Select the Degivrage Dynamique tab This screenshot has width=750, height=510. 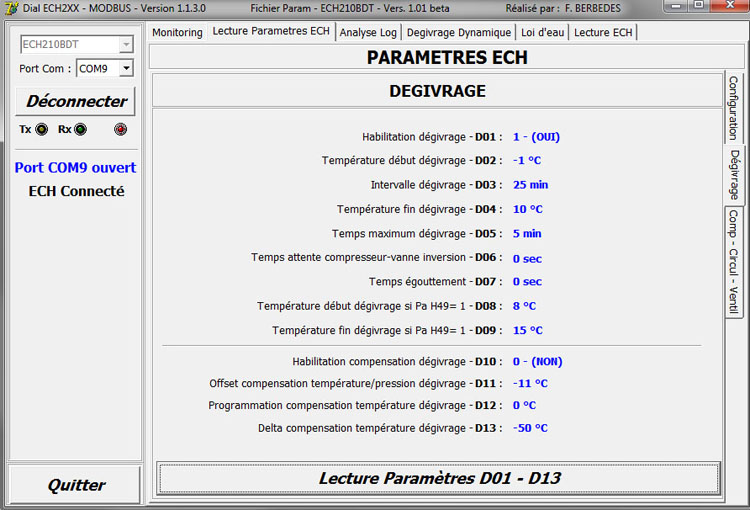[458, 32]
